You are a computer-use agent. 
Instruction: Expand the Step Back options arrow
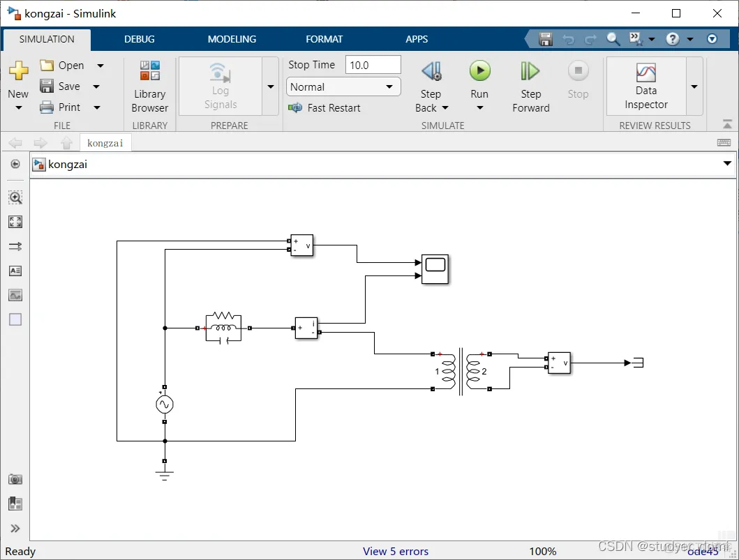445,108
